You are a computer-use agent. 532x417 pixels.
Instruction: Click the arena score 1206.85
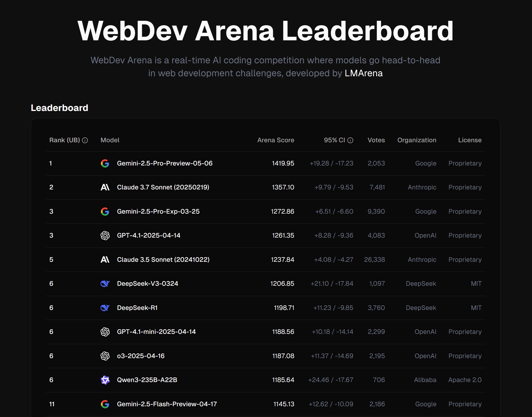(282, 284)
